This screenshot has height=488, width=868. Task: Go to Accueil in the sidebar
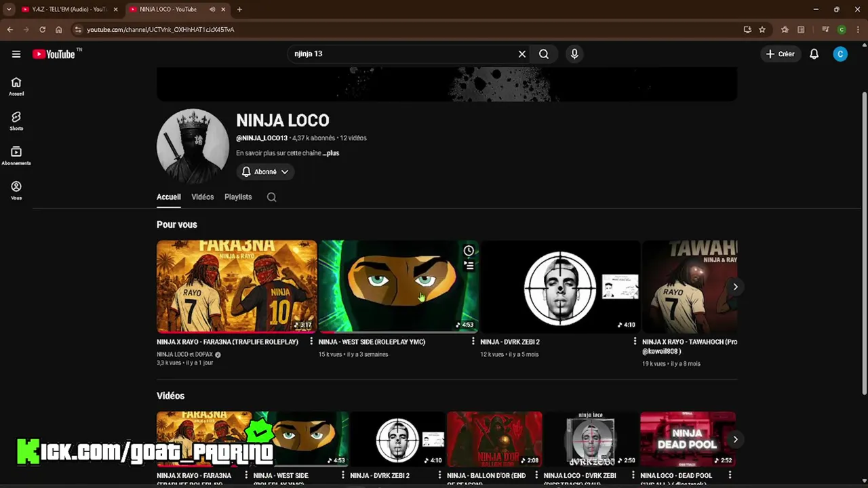16,87
